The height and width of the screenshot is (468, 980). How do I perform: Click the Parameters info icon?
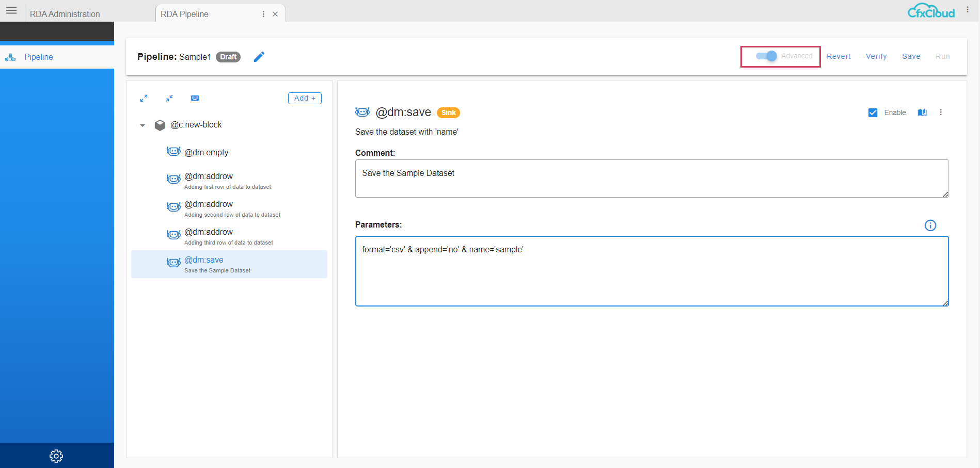click(x=930, y=225)
